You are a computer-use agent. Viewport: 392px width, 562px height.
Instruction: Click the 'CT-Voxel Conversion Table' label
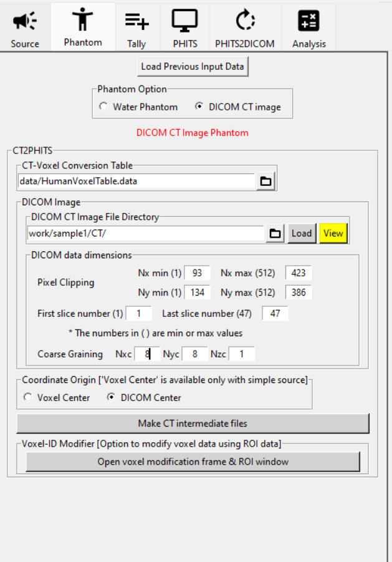pyautogui.click(x=77, y=165)
